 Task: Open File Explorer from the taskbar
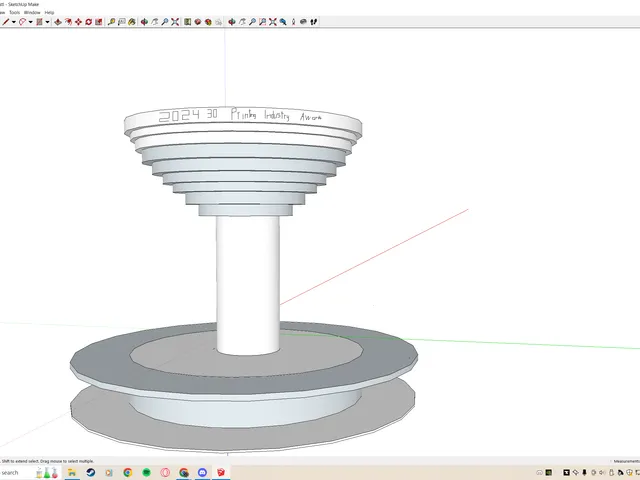click(72, 473)
